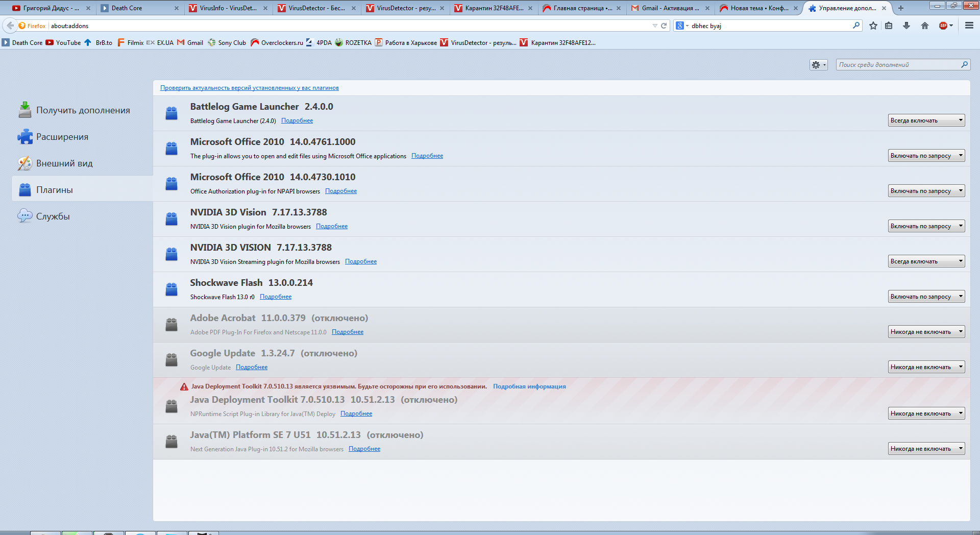
Task: Click the Microsoft Office 2010 14.0.4761.1000 plugin icon
Action: (x=171, y=149)
